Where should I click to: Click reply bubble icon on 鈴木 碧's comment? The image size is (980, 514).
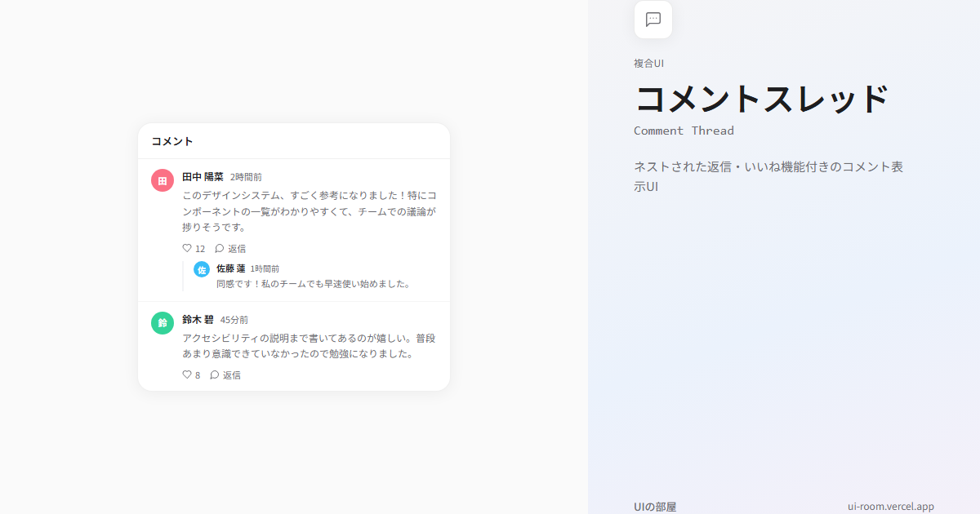[x=215, y=374]
